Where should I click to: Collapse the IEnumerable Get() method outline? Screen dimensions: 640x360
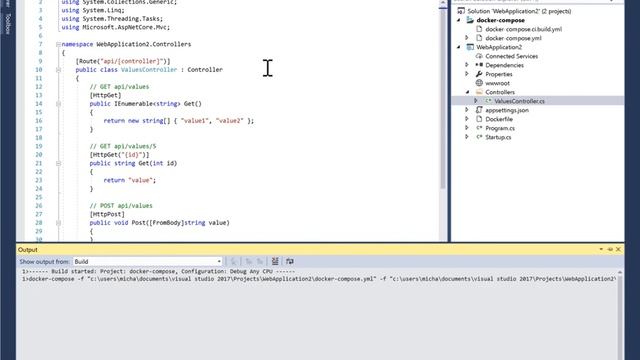(x=58, y=104)
